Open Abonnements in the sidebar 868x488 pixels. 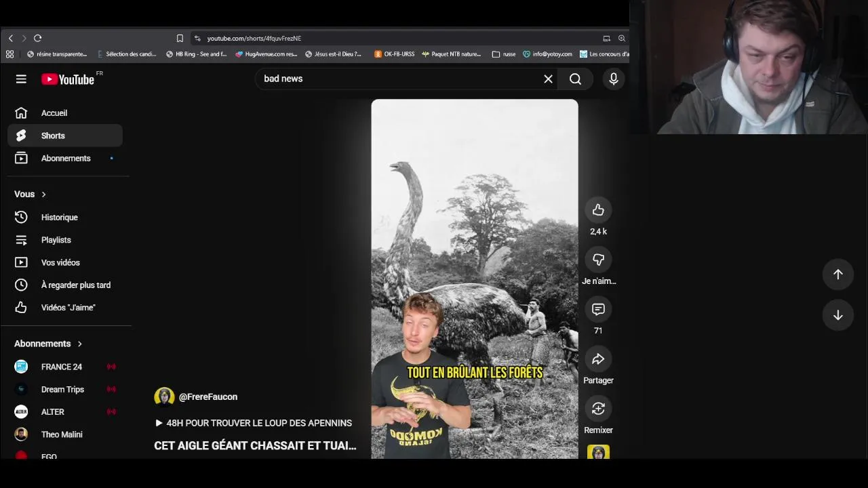[65, 159]
